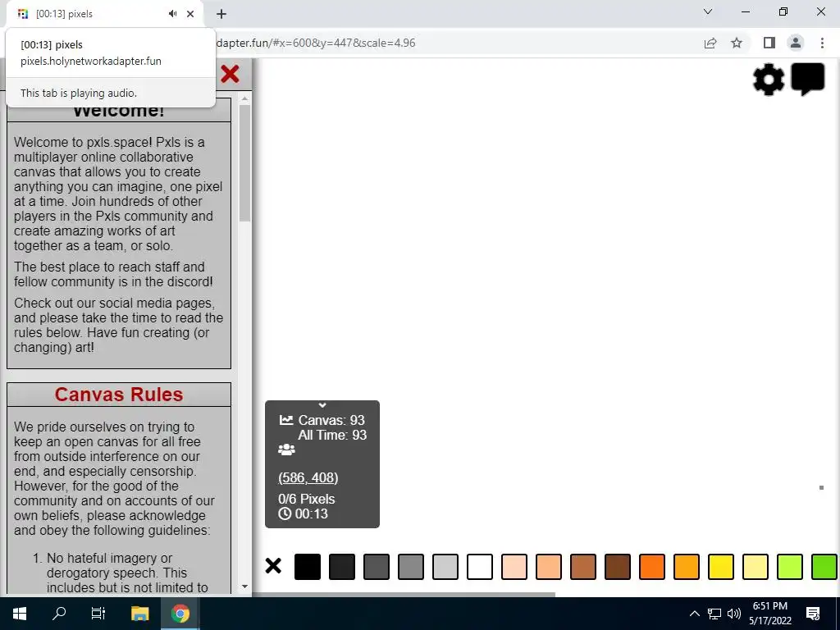840x630 pixels.
Task: Open the Chrome profile icon
Action: tap(796, 43)
